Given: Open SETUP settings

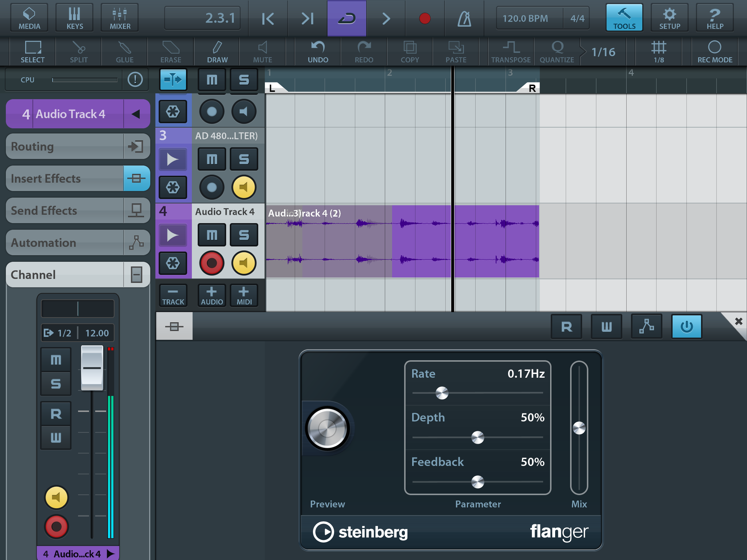Looking at the screenshot, I should tap(670, 17).
